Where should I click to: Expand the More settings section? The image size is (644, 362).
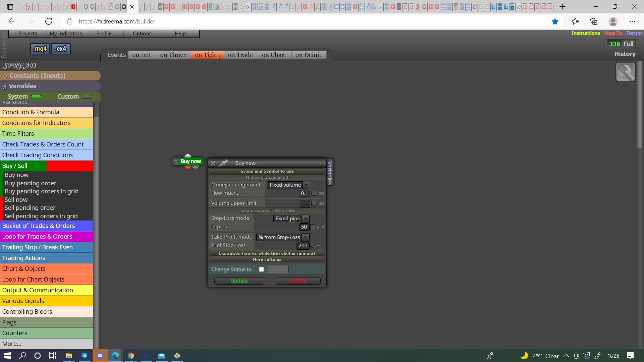click(x=267, y=259)
